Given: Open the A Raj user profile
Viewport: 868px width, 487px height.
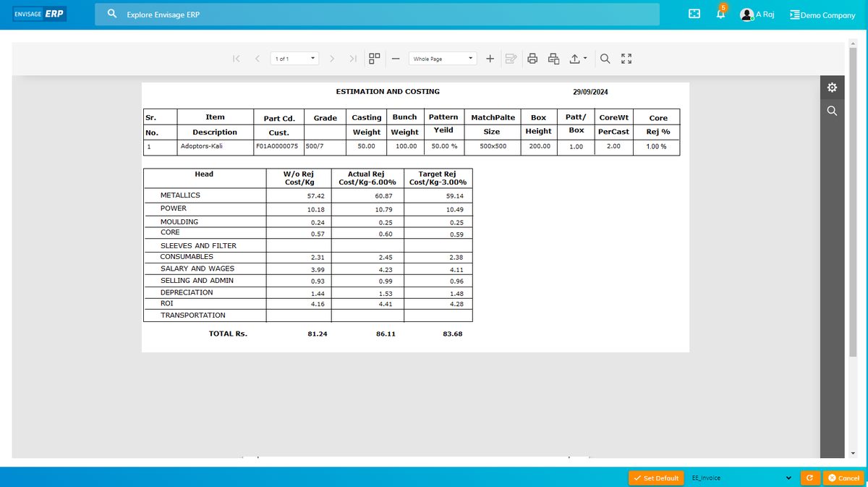Looking at the screenshot, I should 757,14.
